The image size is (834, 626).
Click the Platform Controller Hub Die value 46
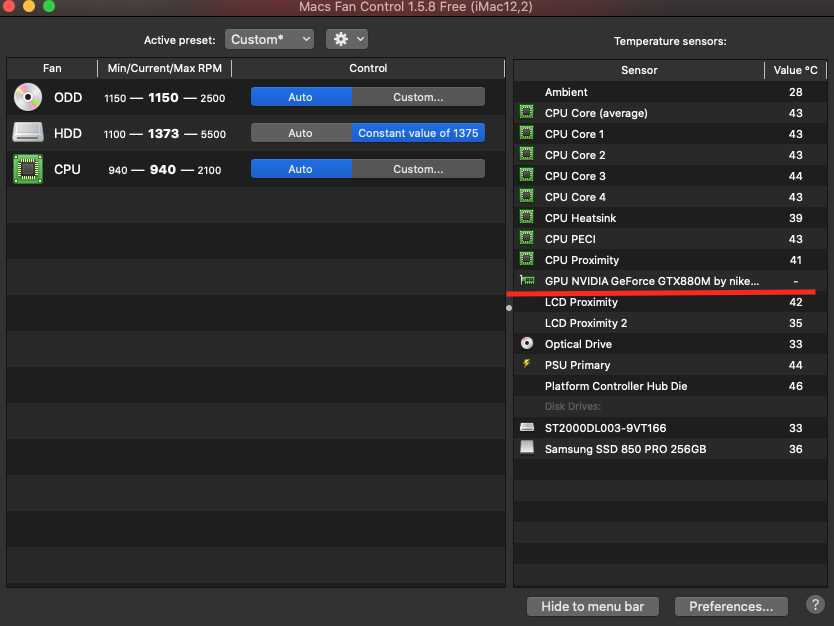(x=796, y=386)
